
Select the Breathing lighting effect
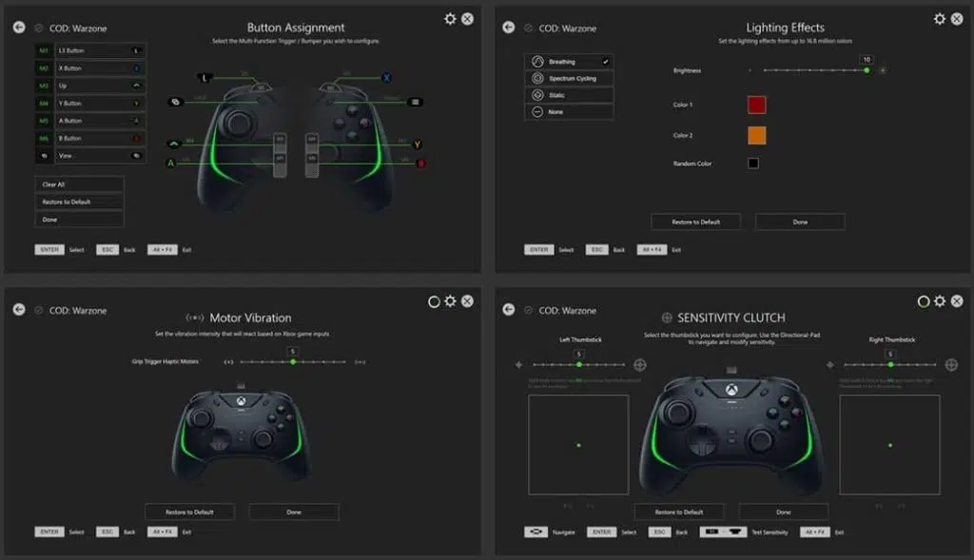tap(569, 62)
